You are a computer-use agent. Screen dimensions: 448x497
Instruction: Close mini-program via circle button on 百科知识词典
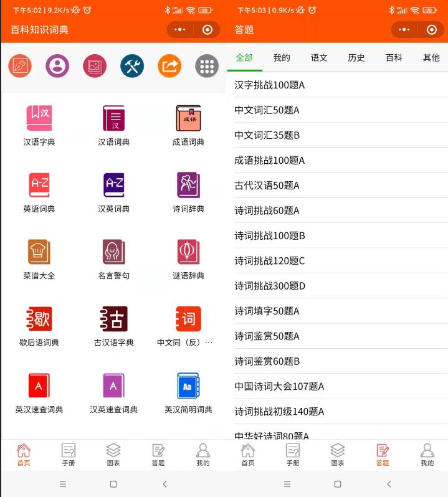coord(207,30)
